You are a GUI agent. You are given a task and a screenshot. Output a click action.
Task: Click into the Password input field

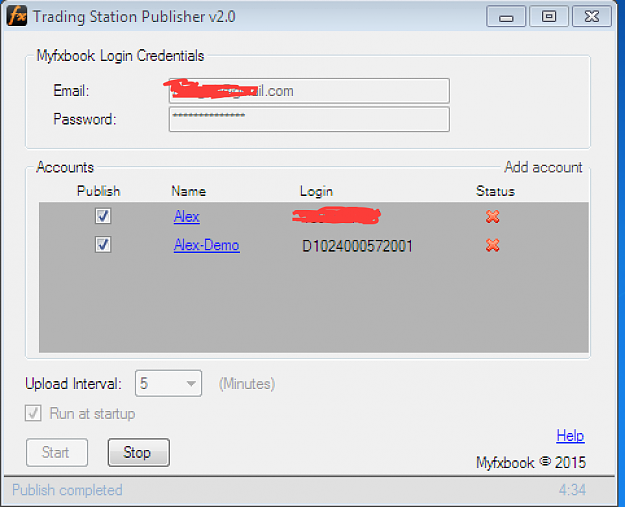[309, 119]
